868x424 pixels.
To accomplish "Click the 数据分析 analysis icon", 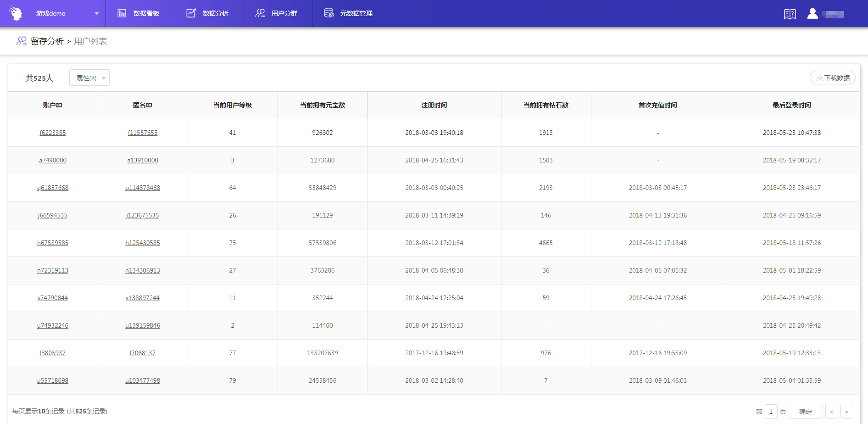I will click(x=191, y=13).
